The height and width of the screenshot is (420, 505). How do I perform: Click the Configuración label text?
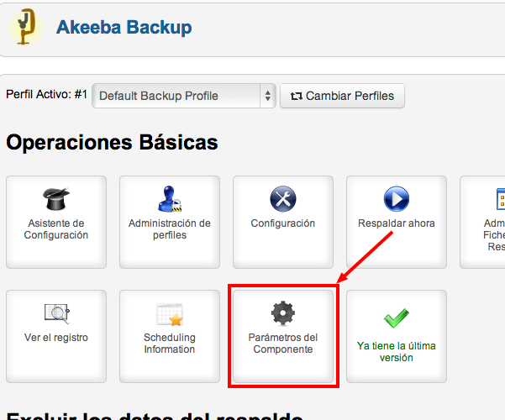(x=283, y=223)
